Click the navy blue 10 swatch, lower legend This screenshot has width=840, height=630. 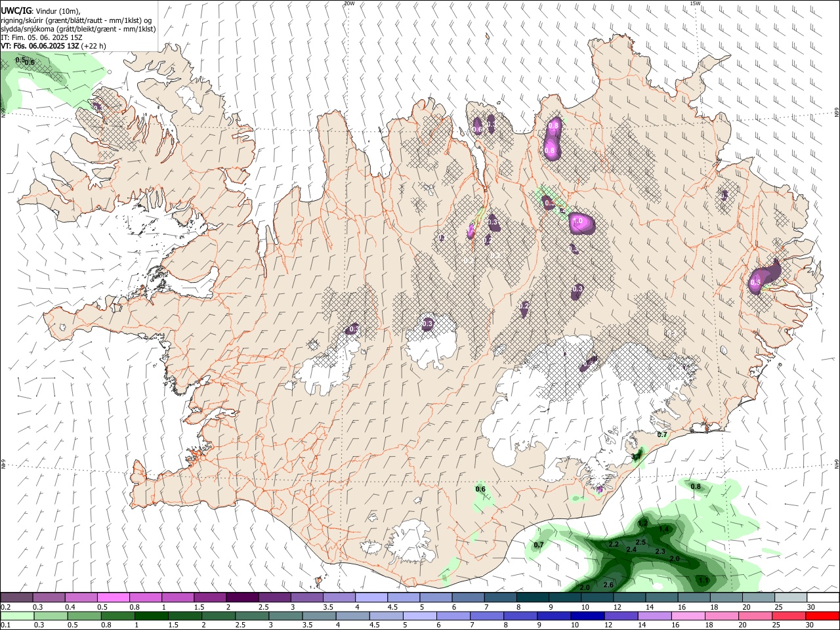587,616
